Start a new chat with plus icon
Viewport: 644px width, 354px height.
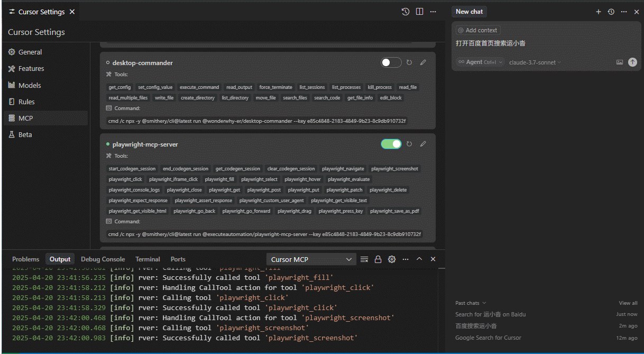599,12
